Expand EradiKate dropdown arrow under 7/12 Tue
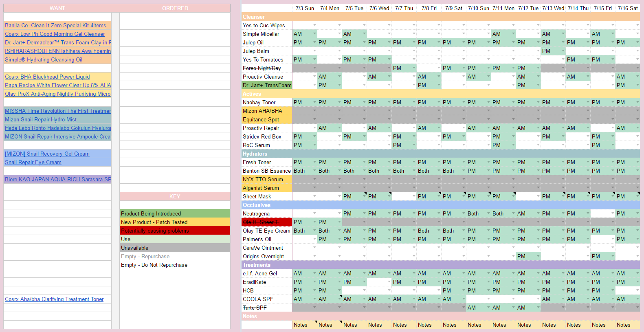The width and height of the screenshot is (644, 332). (538, 282)
